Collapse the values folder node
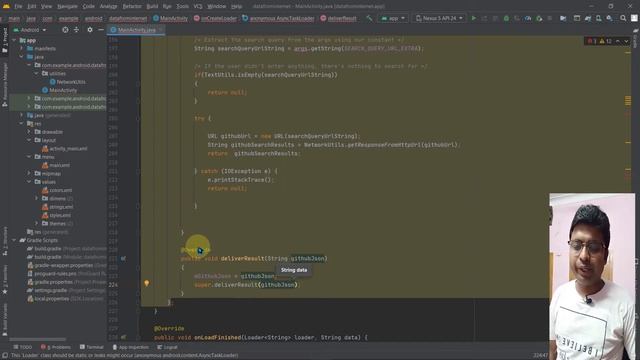The height and width of the screenshot is (360, 640). tap(29, 182)
